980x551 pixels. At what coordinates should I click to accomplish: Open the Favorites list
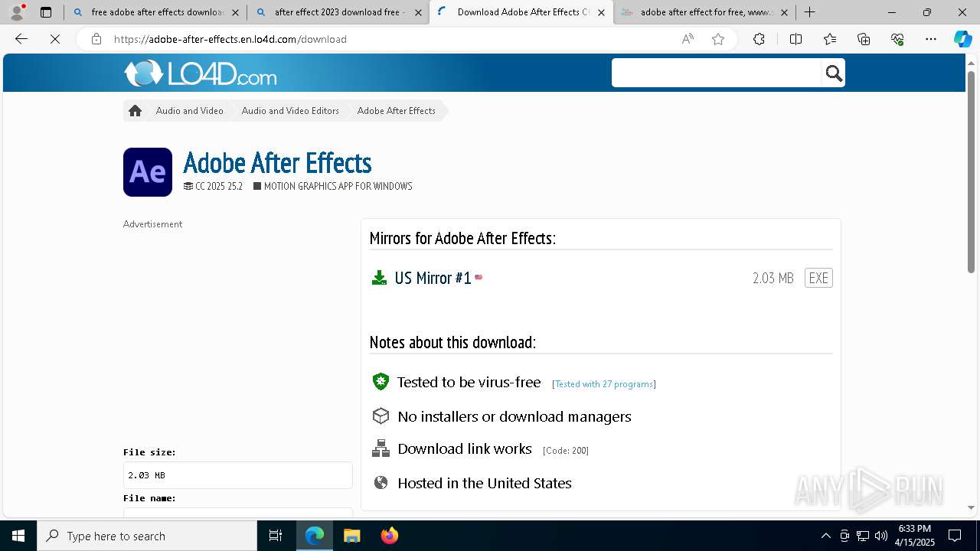point(830,39)
